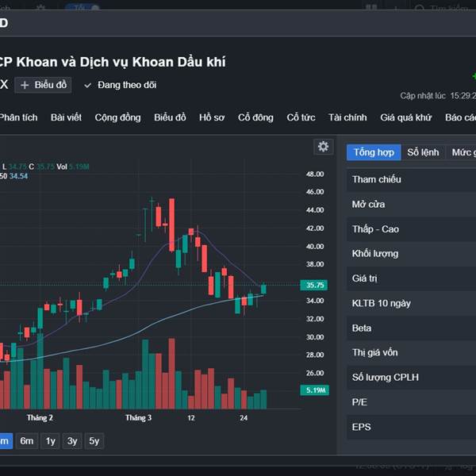Go to the Cổ tức tab
Image resolution: width=476 pixels, height=476 pixels.
pos(301,117)
